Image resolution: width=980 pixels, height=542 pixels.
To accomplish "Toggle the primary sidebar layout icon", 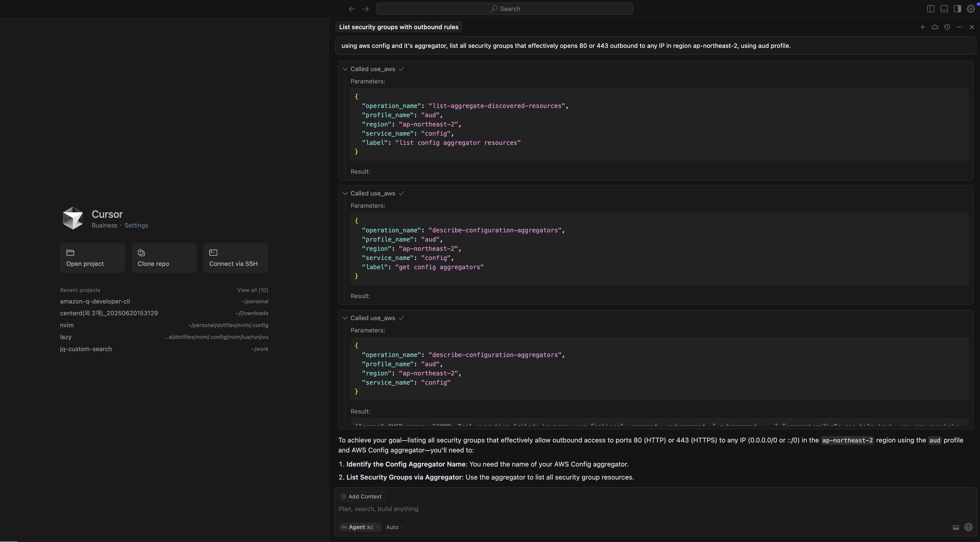I will pyautogui.click(x=931, y=9).
